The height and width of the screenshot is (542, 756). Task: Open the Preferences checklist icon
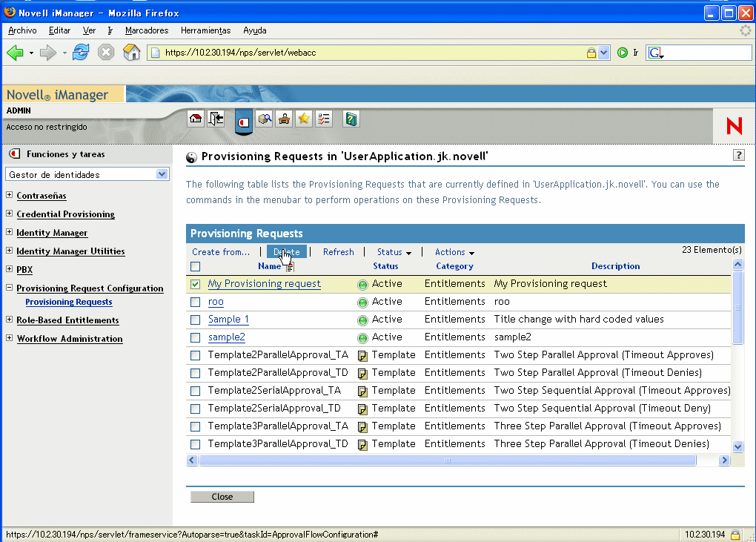coord(324,119)
